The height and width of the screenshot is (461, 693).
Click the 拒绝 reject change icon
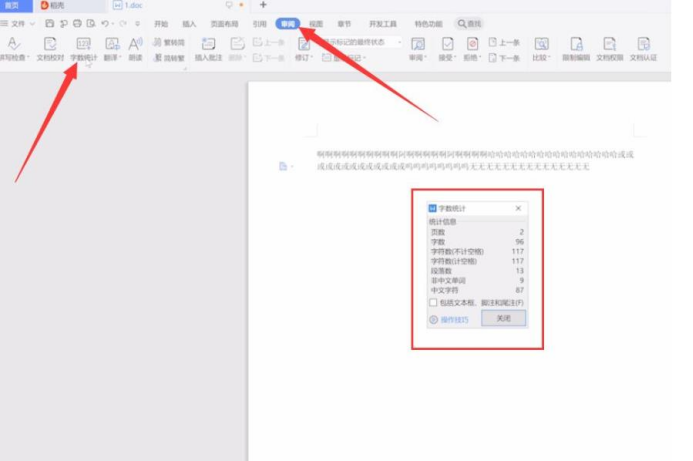472,44
